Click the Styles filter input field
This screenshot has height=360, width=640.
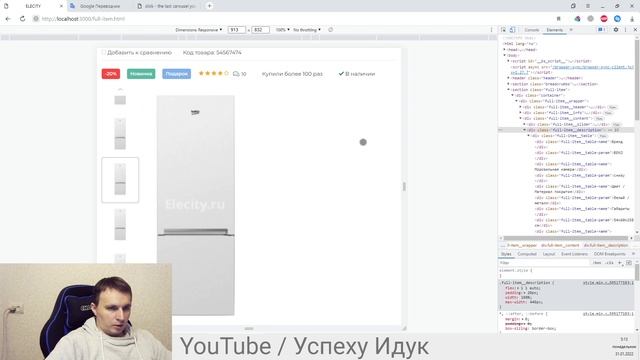click(543, 263)
